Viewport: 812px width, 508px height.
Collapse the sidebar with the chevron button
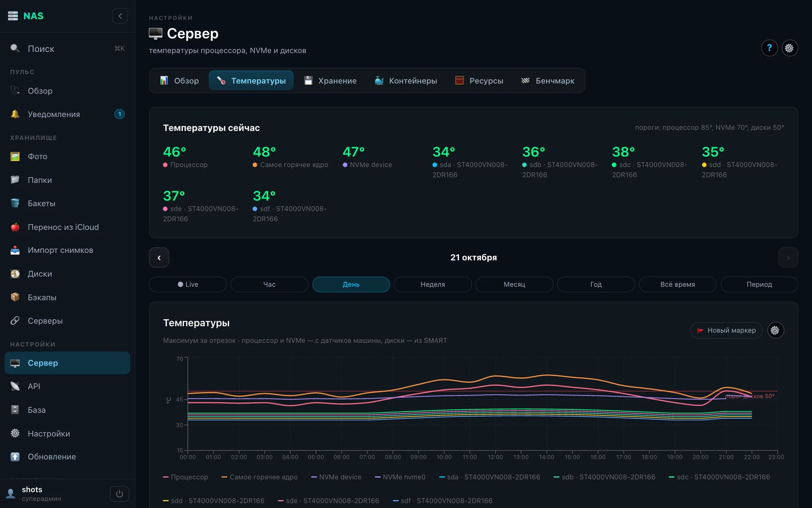[x=120, y=16]
